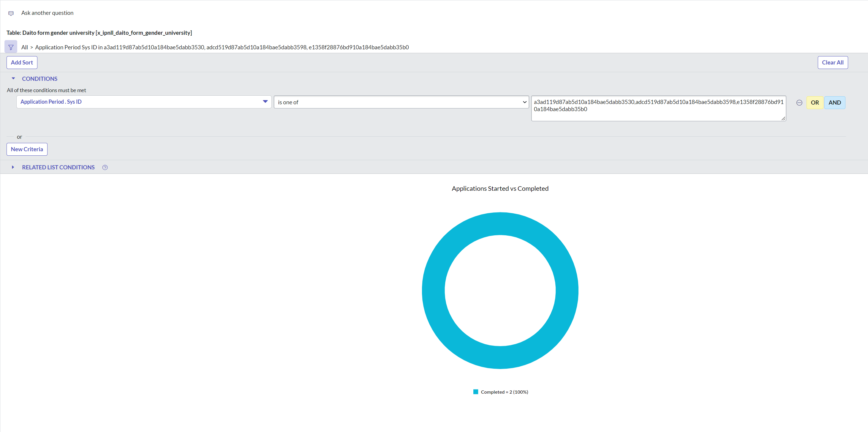Click the donut chart Completed segment
868x432 pixels.
(433, 291)
